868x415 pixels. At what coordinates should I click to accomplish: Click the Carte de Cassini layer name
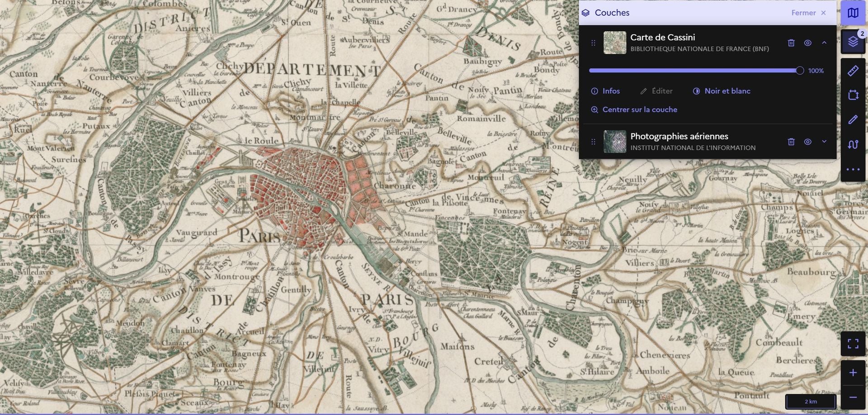click(x=663, y=38)
